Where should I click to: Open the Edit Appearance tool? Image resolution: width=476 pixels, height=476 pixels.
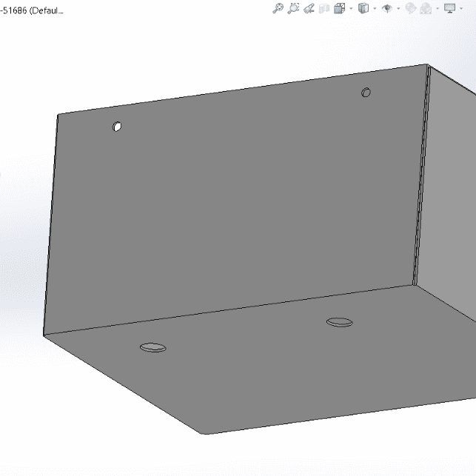coord(410,8)
